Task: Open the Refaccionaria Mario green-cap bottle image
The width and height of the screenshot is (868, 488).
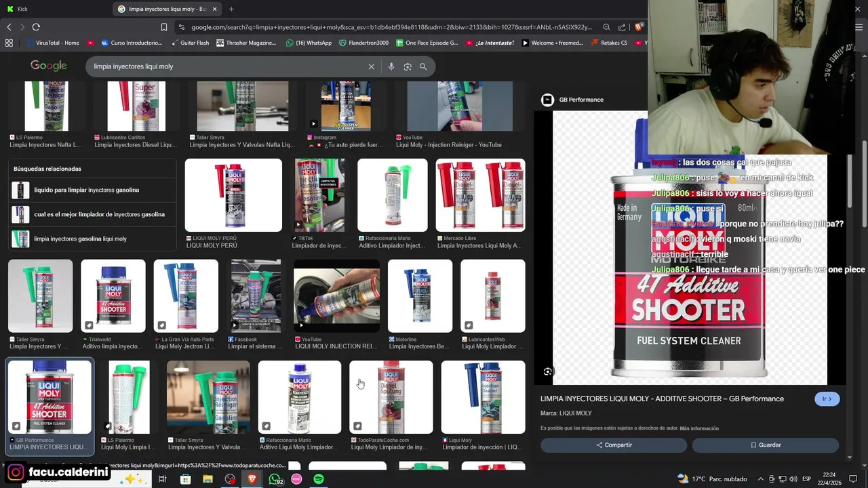Action: tap(393, 195)
